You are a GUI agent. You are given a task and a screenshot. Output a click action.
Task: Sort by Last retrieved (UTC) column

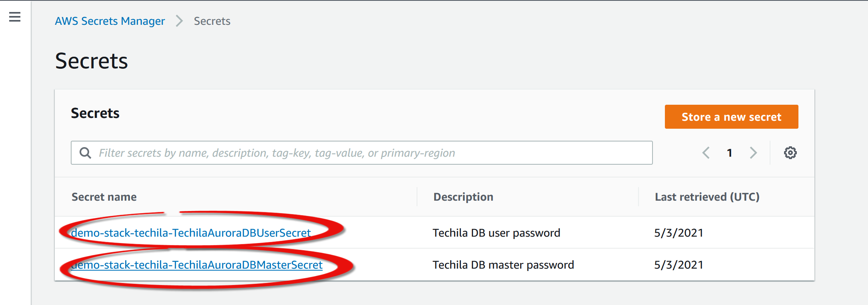click(707, 197)
